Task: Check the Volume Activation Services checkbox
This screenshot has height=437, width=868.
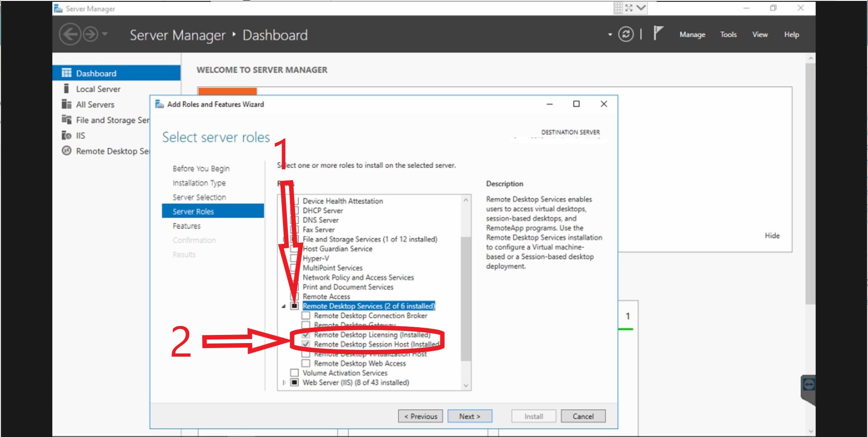Action: (294, 373)
